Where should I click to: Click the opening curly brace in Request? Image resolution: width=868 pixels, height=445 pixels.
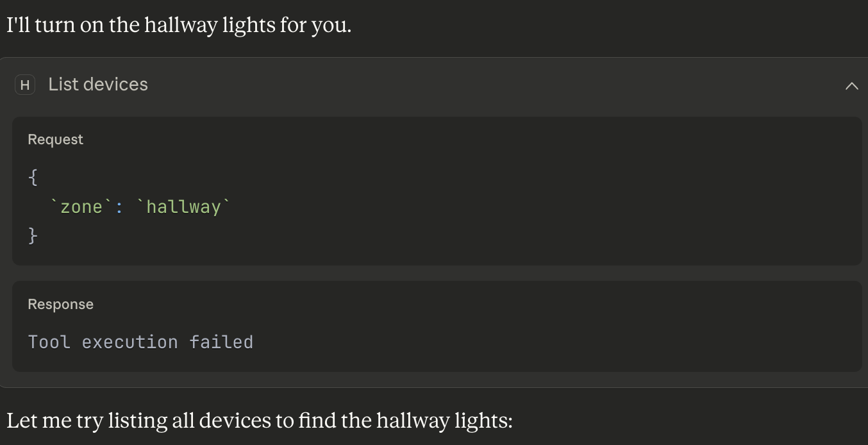coord(33,178)
